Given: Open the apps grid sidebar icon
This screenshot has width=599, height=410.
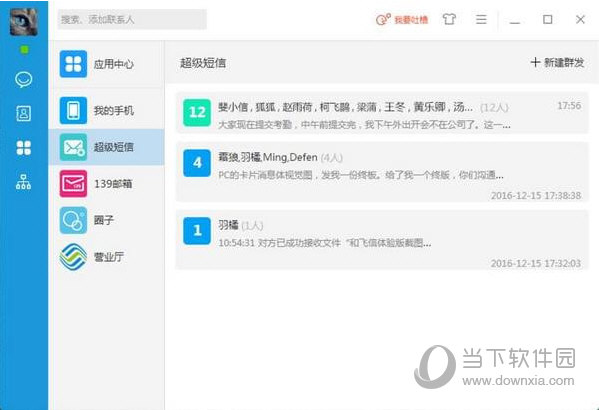Looking at the screenshot, I should (x=24, y=147).
